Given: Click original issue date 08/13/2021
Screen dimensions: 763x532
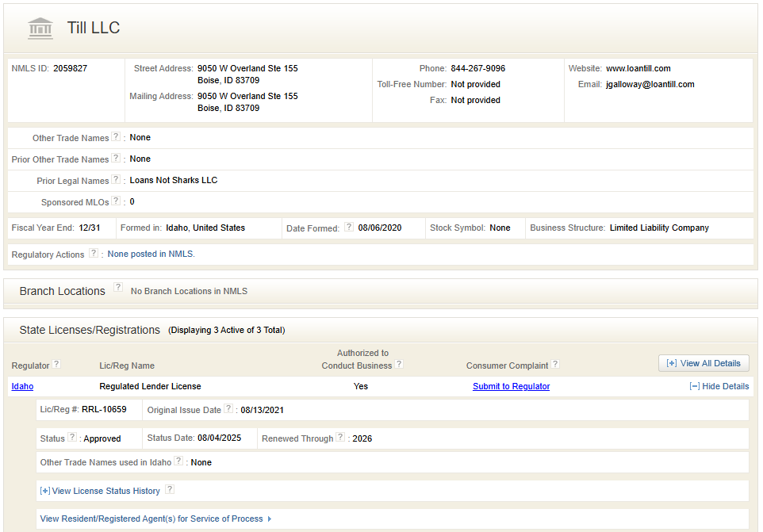Looking at the screenshot, I should (262, 411).
